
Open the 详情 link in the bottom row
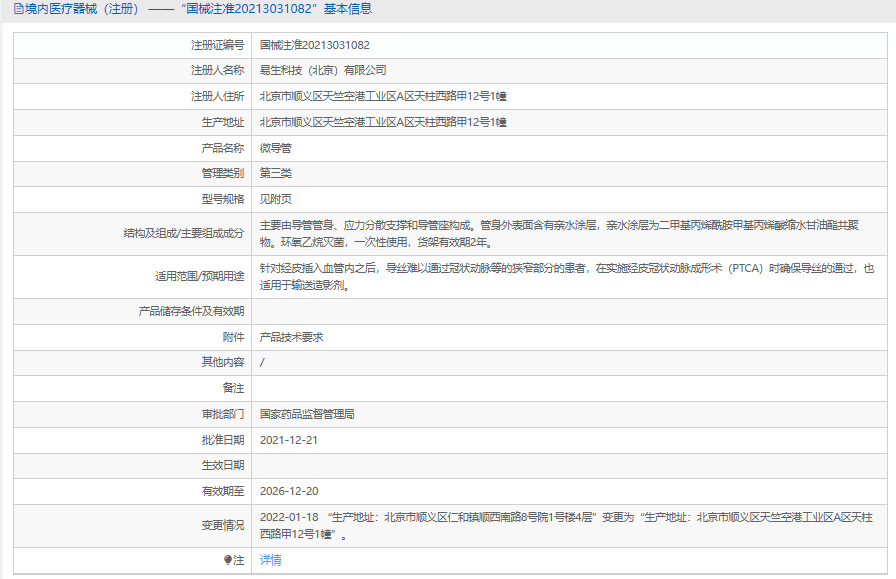tap(270, 560)
